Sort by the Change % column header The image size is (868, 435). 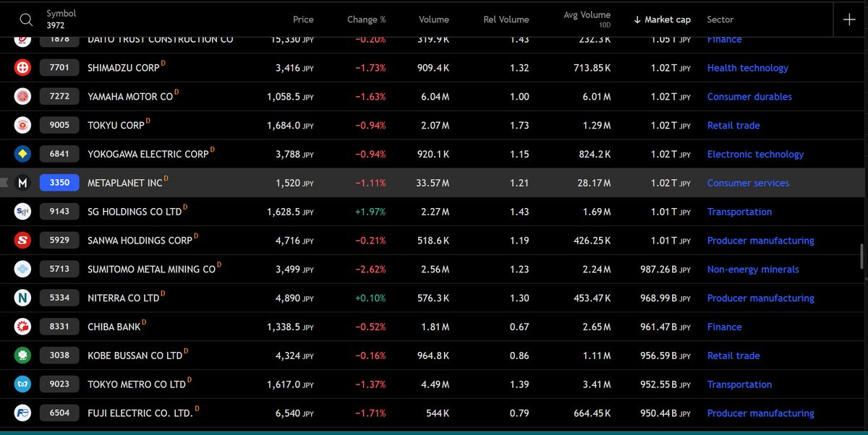pos(367,20)
